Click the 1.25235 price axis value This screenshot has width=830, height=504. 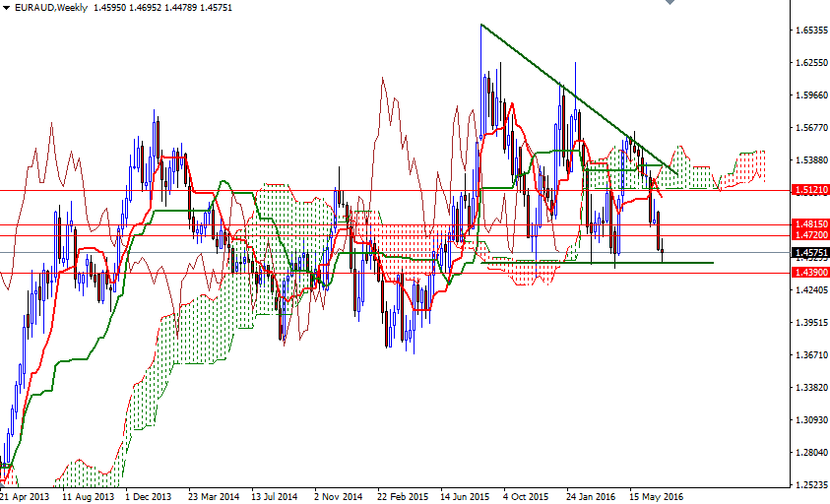click(x=812, y=484)
